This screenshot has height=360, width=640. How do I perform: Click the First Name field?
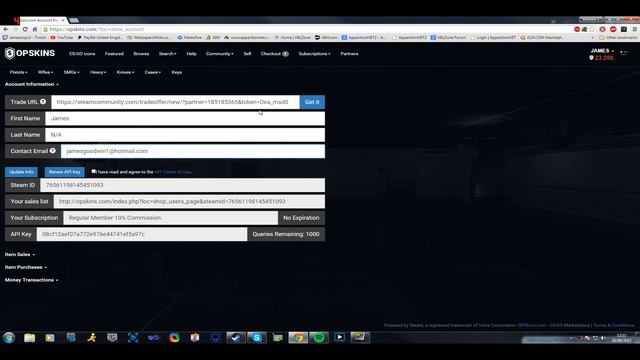pos(185,118)
